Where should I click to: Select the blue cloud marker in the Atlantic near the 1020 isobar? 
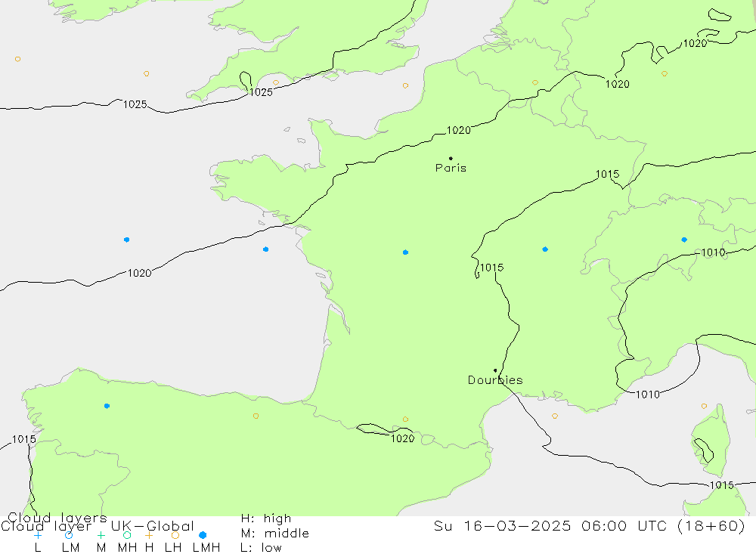(126, 240)
